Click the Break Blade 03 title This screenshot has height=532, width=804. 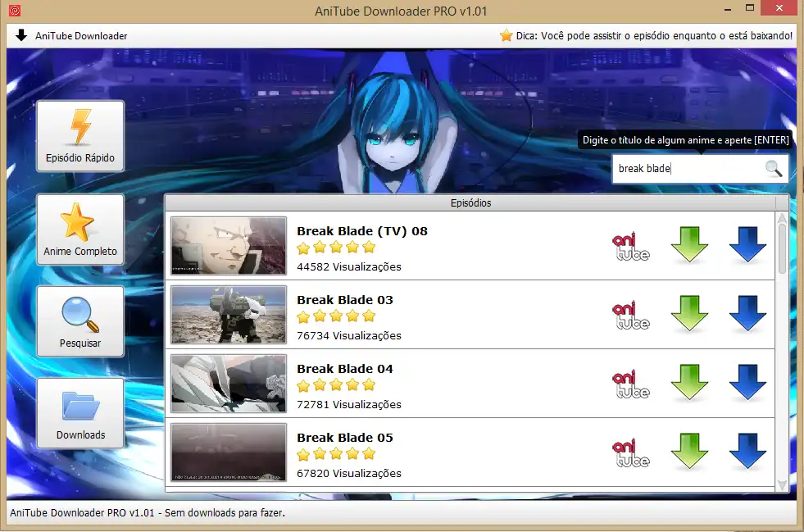[x=345, y=299]
